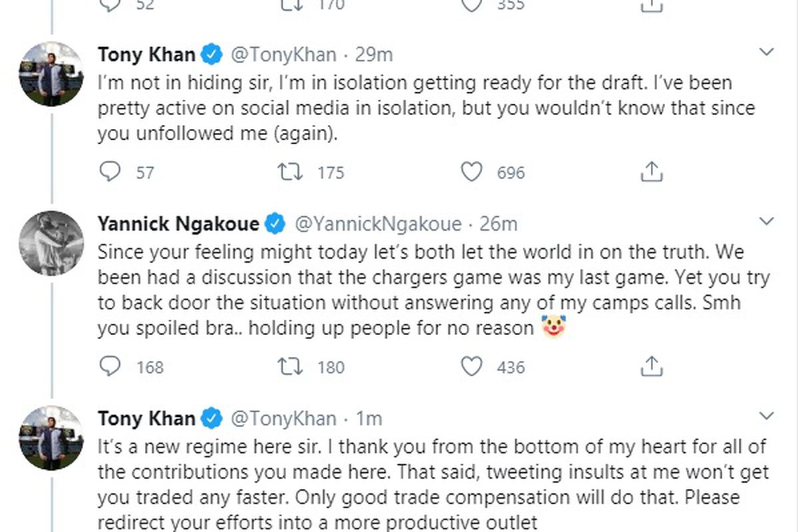The height and width of the screenshot is (532, 798).
Task: Click Tony Khan name on the 1m tweet
Action: 146,418
